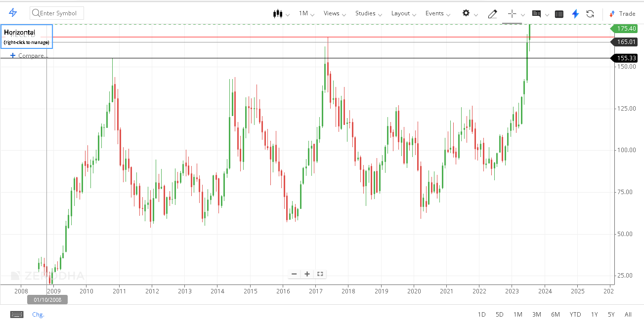The height and width of the screenshot is (325, 644).
Task: Select the 1D range
Action: (481, 314)
